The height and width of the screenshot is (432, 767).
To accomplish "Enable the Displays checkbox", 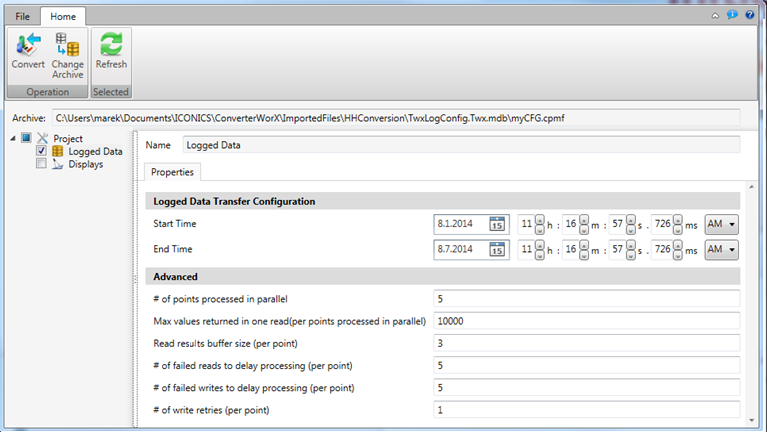I will pyautogui.click(x=41, y=164).
